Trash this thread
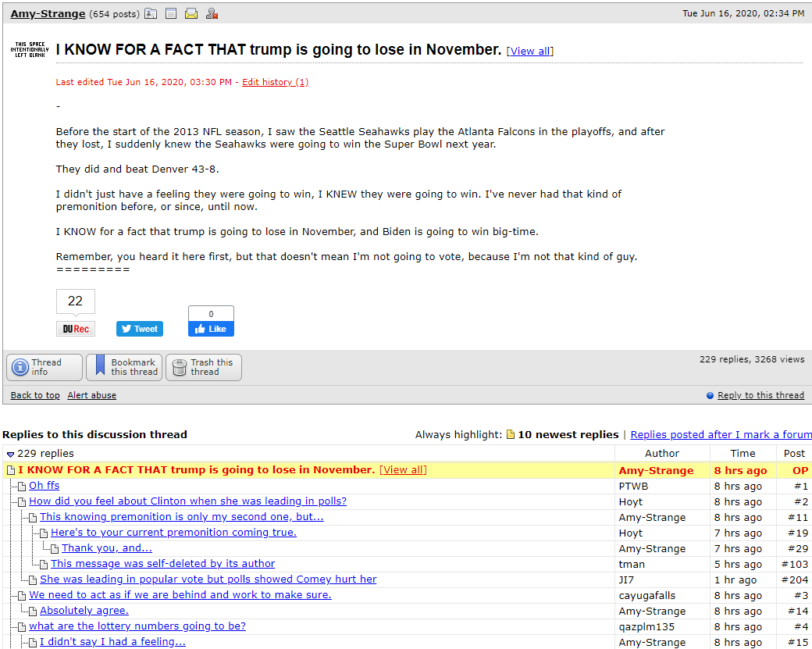812x649 pixels. [204, 367]
